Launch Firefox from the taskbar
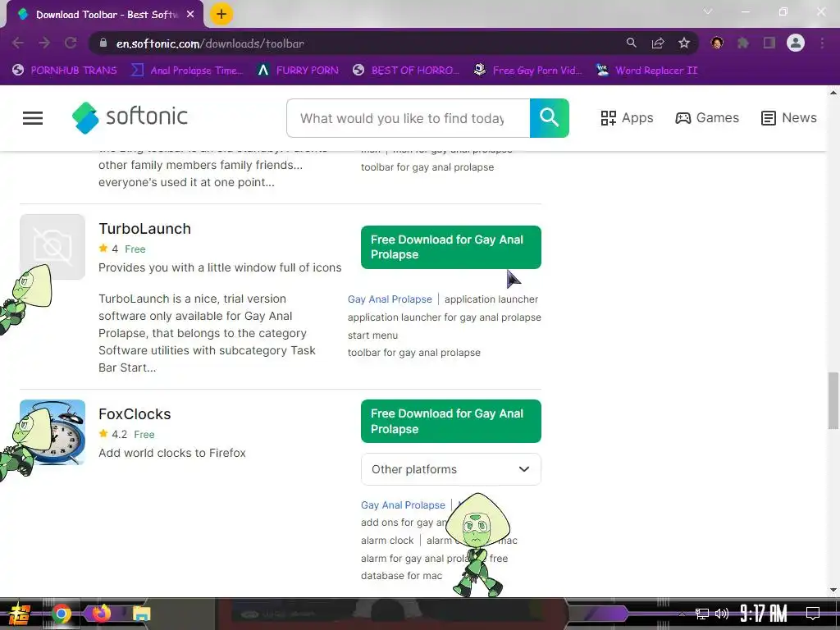The height and width of the screenshot is (630, 840). pyautogui.click(x=101, y=613)
